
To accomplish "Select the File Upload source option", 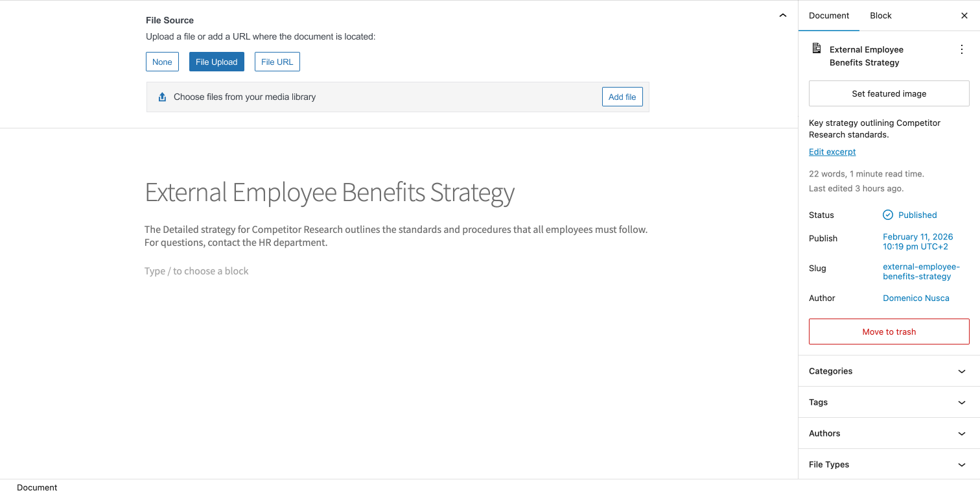I will pos(216,62).
